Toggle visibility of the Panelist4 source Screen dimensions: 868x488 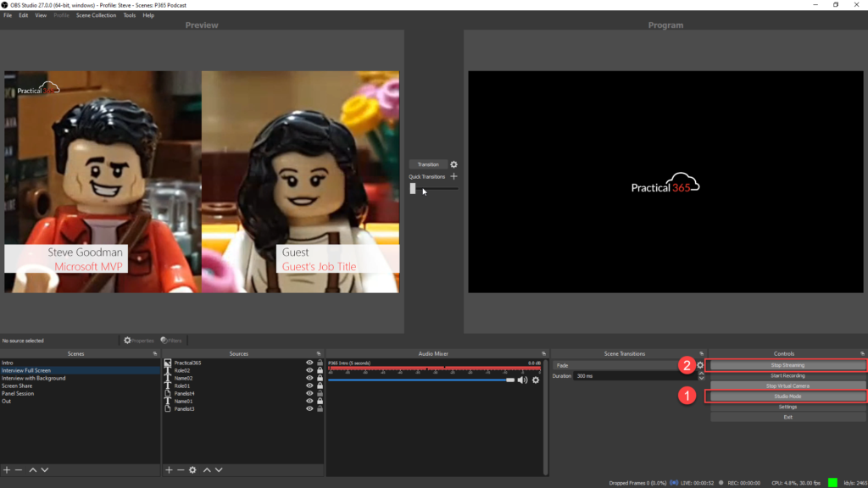pyautogui.click(x=309, y=393)
